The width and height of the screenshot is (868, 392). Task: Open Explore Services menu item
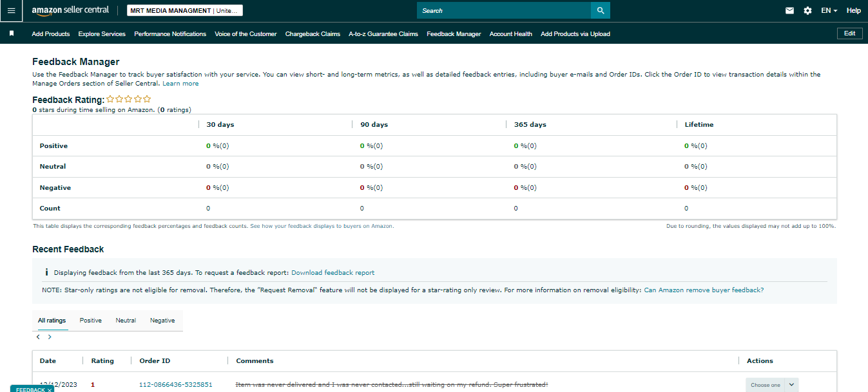coord(102,33)
